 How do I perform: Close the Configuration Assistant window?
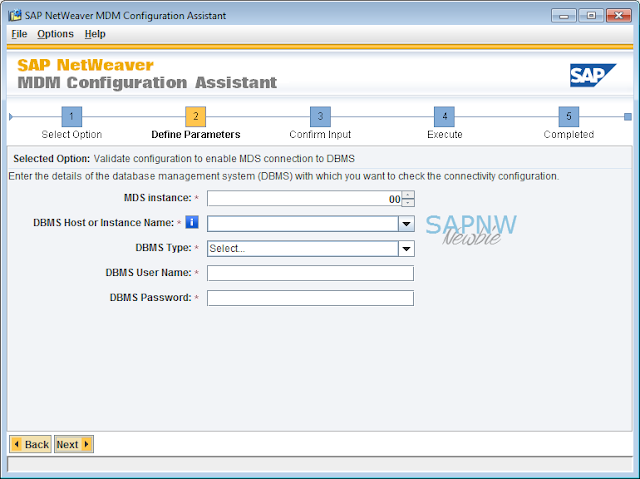[619, 16]
